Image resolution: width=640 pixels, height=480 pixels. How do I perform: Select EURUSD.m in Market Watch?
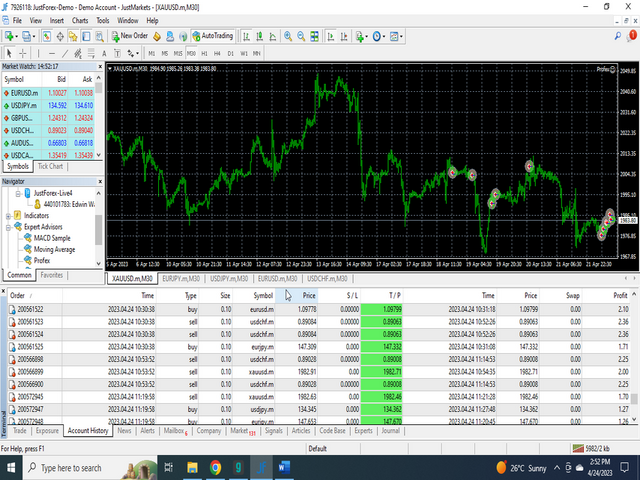48,93
